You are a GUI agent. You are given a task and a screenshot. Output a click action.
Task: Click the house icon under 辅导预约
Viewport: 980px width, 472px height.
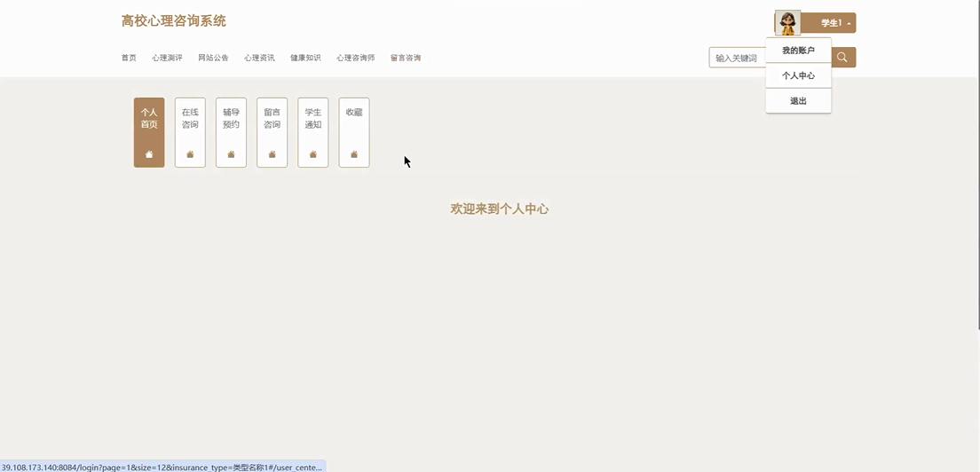(x=231, y=154)
